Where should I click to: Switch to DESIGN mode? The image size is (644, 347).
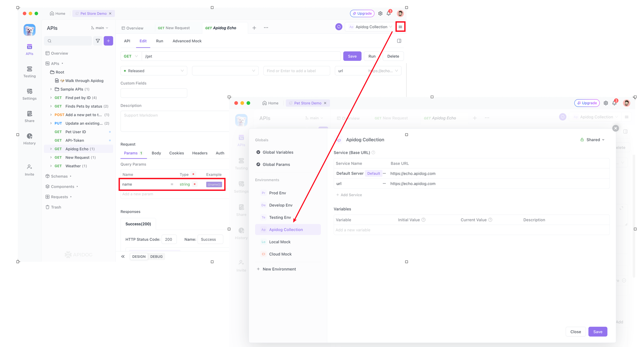pos(139,257)
